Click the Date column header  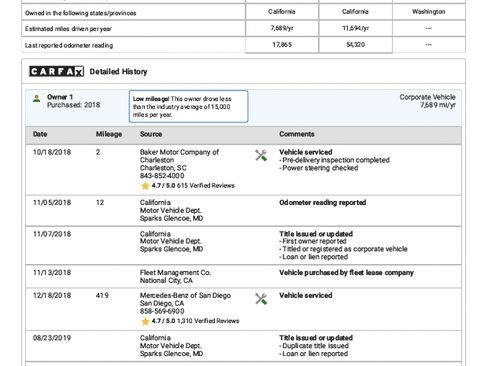coord(40,134)
